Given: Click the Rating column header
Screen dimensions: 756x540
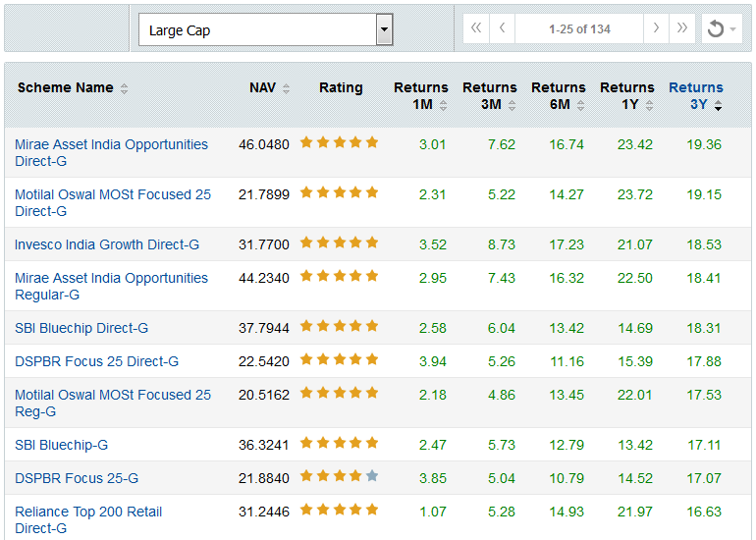Looking at the screenshot, I should click(x=341, y=87).
